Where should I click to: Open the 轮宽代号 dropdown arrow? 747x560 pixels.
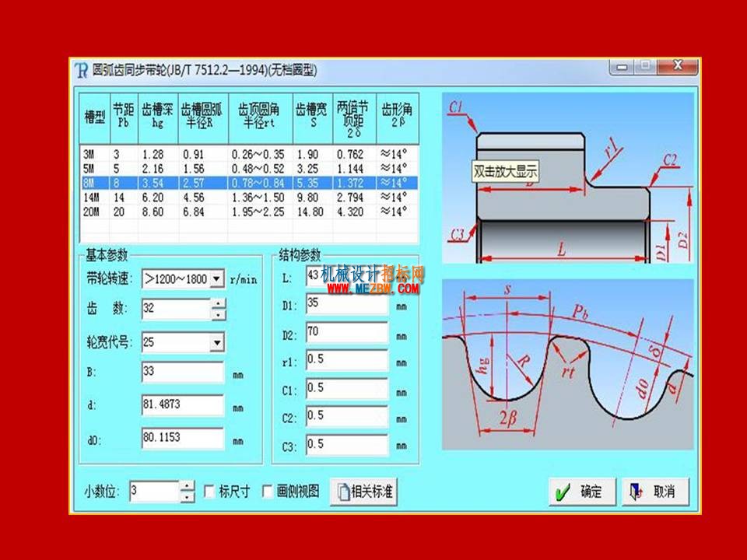(x=217, y=342)
